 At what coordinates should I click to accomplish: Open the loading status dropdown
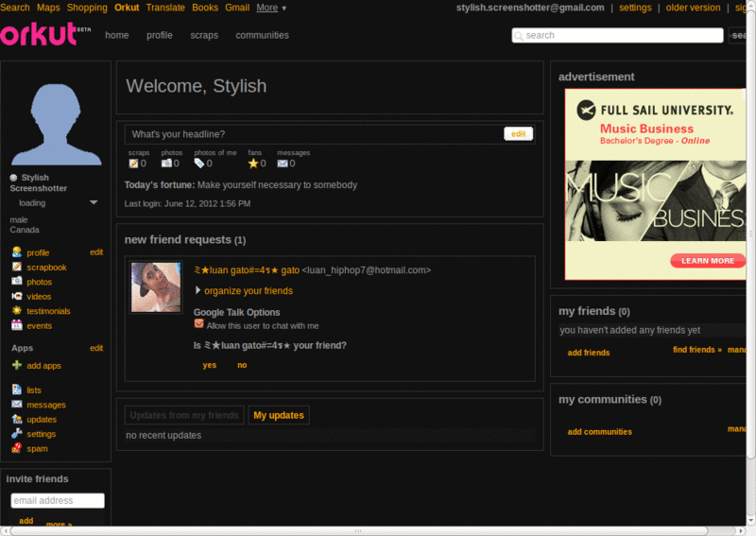94,202
